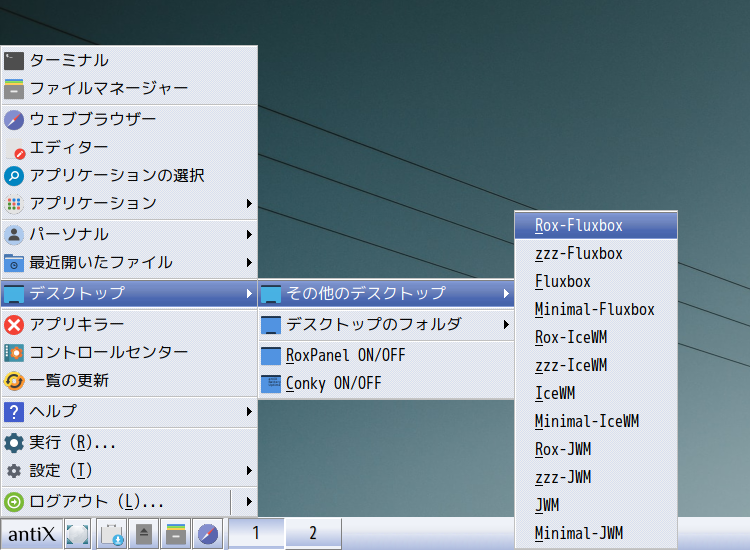This screenshot has width=750, height=550.
Task: Switch to plain Fluxbox desktop
Action: point(596,282)
